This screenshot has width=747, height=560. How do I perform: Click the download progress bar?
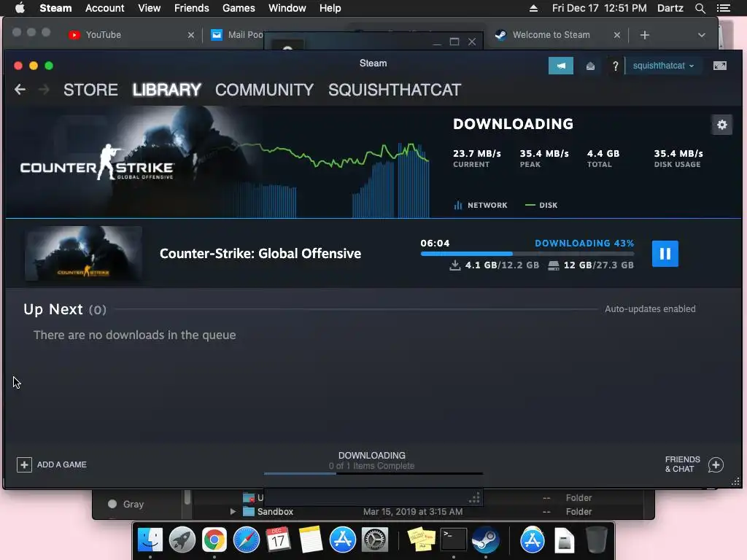coord(527,254)
